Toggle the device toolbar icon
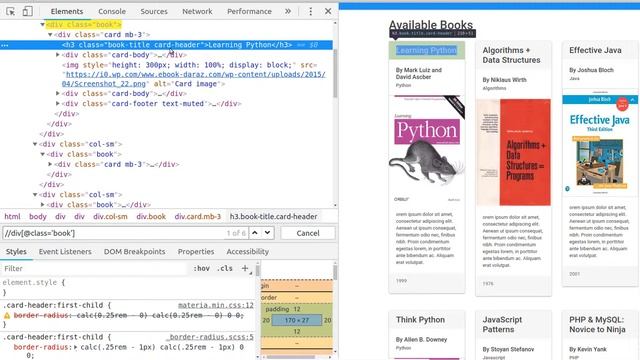Screen dimensions: 640x360 click(x=27, y=11)
